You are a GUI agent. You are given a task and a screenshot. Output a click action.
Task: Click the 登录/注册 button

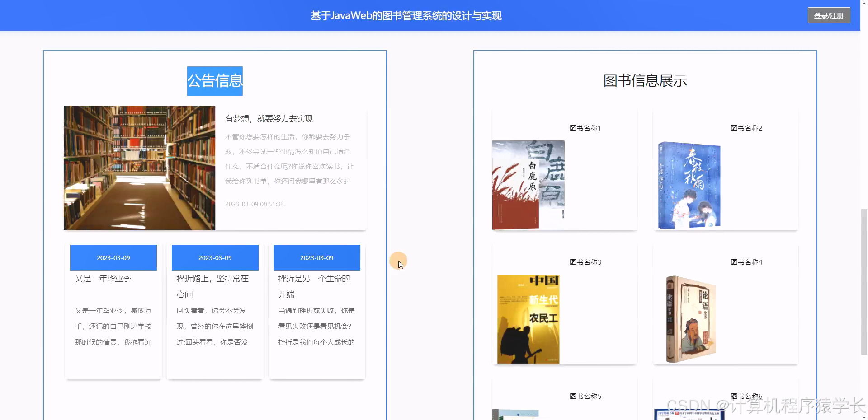click(829, 15)
